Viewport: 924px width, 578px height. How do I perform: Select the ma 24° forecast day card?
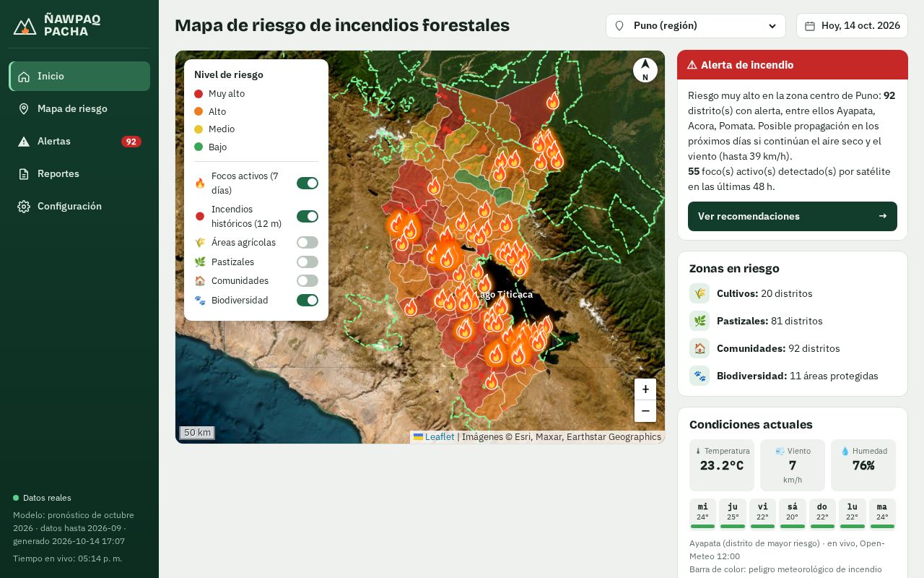[882, 514]
